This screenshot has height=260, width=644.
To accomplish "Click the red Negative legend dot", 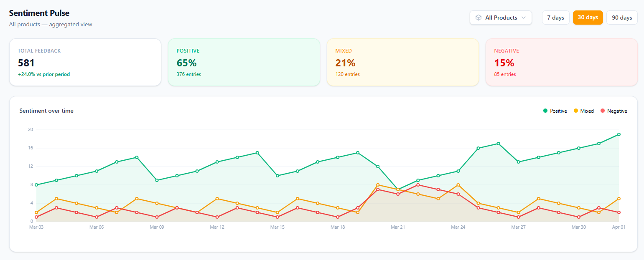I will pyautogui.click(x=603, y=111).
